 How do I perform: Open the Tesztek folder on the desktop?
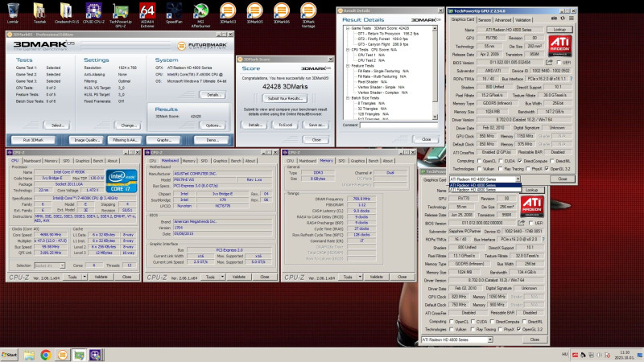(x=39, y=13)
